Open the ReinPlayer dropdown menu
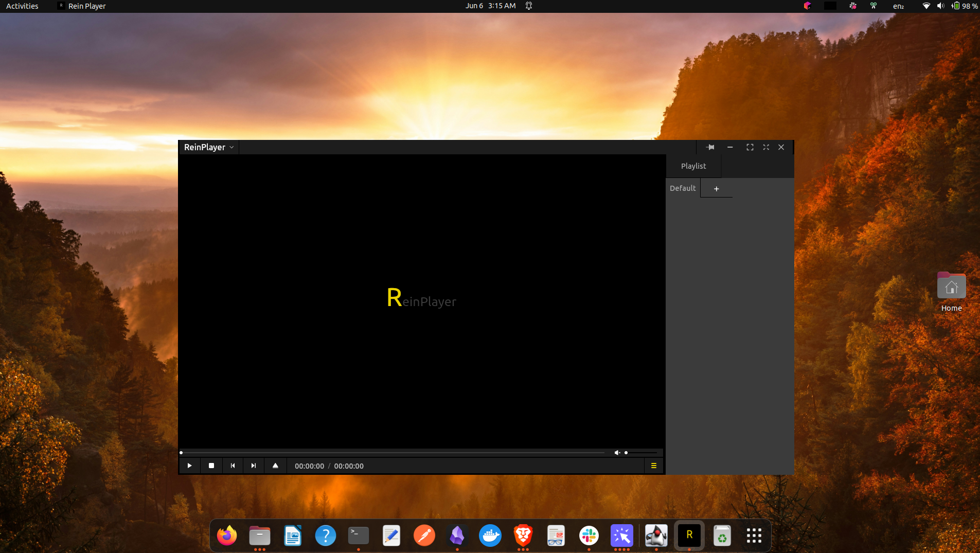Image resolution: width=980 pixels, height=553 pixels. 208,147
